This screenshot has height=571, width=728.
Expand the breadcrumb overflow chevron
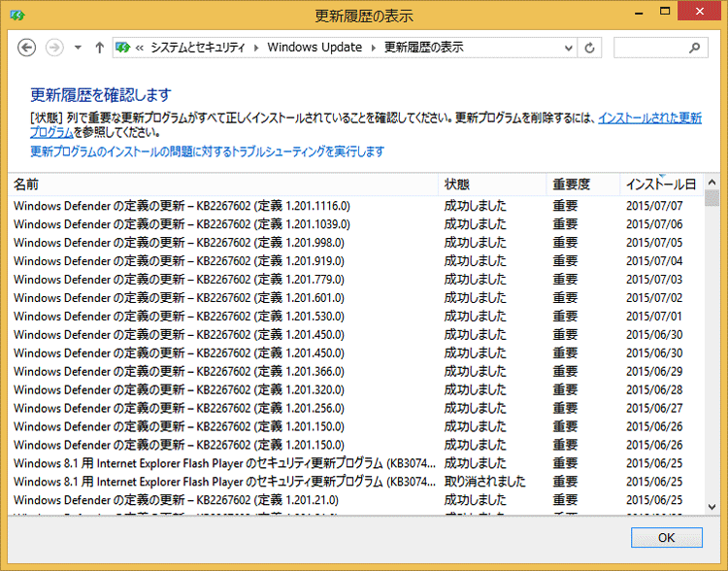click(x=141, y=48)
